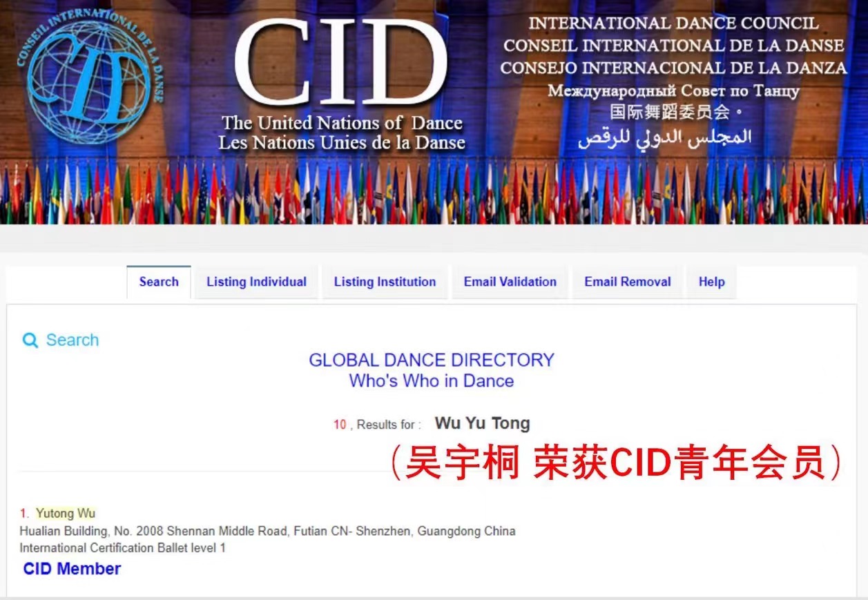Click the Who's Who in Dance subtitle

pos(431,381)
